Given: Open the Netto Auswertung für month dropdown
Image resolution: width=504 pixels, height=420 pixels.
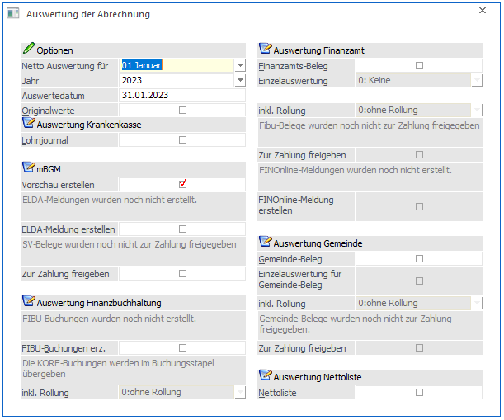Looking at the screenshot, I should [x=240, y=65].
